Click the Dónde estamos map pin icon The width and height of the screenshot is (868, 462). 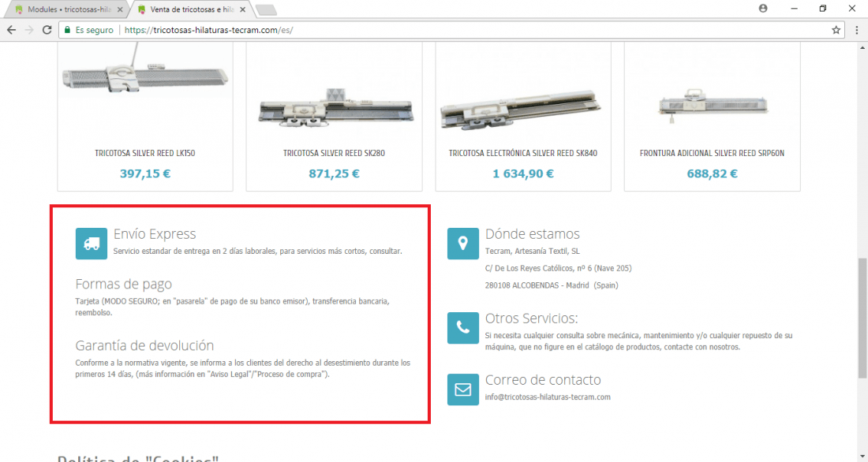pos(462,244)
